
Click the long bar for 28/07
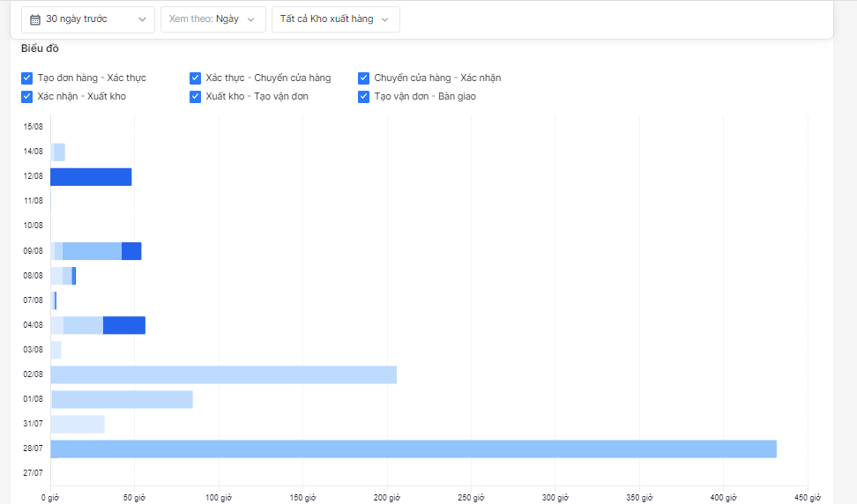click(x=414, y=448)
